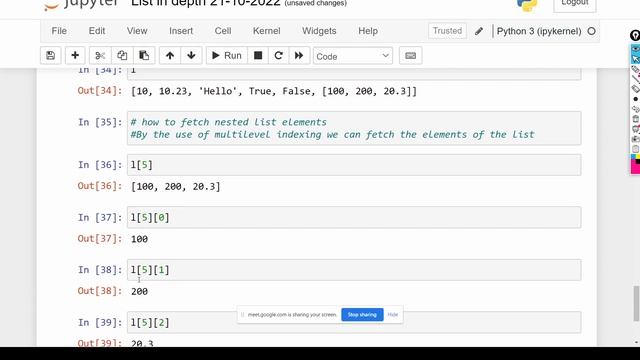Screen dimensions: 640x360
Task: Move selected cell up arrow
Action: [170, 56]
